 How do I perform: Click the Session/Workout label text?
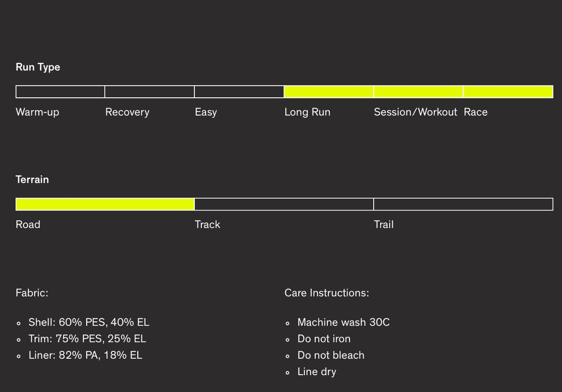[415, 112]
